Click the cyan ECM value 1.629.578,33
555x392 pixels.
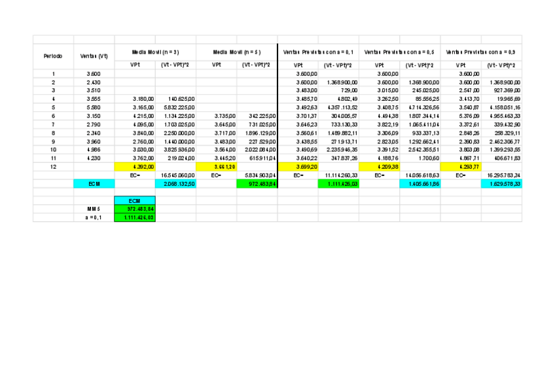(x=501, y=185)
